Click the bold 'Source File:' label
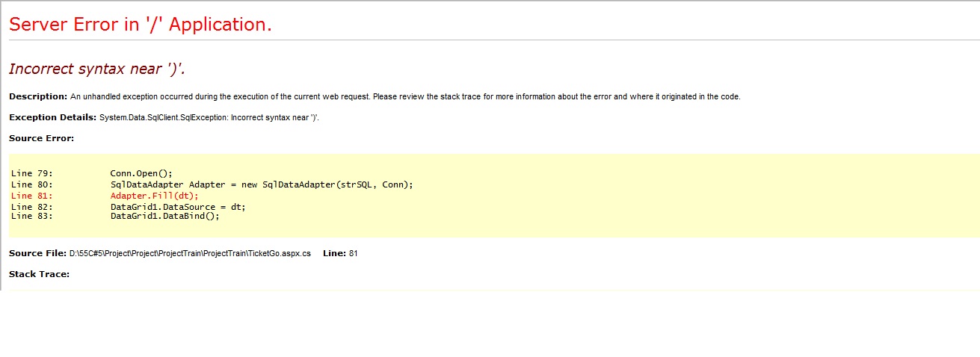 click(x=35, y=254)
